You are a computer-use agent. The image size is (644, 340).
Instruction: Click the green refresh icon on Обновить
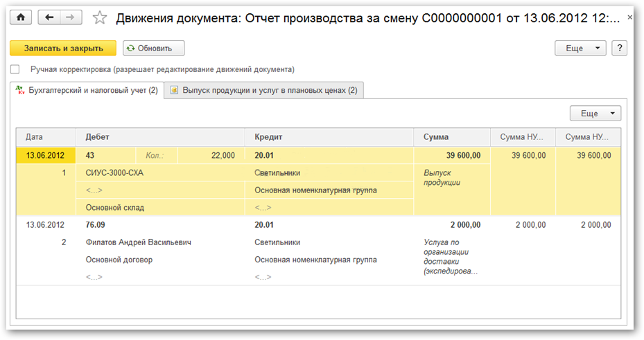tap(131, 48)
